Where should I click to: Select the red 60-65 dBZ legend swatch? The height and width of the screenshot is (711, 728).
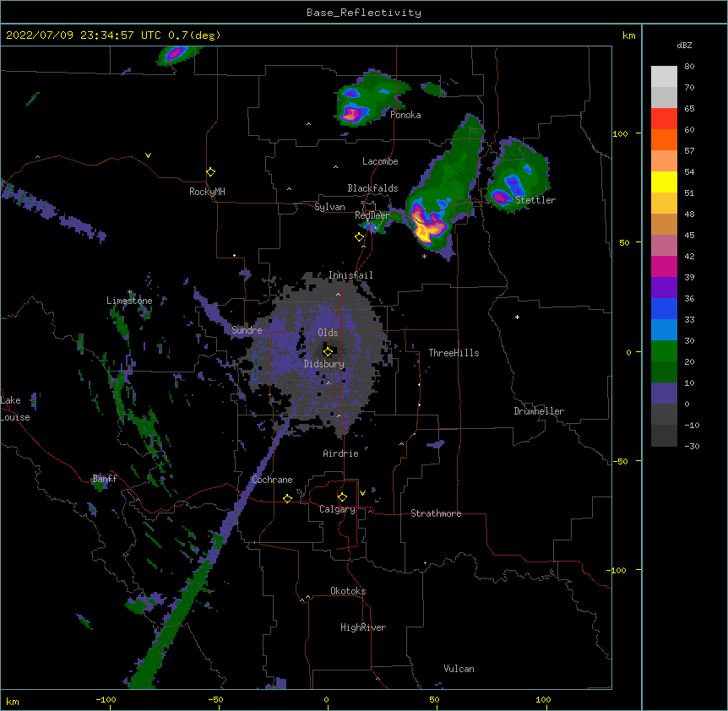coord(664,119)
